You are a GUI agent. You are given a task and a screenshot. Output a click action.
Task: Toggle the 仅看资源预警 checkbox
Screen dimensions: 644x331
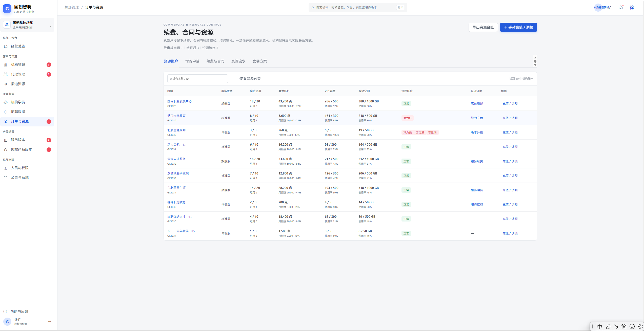pyautogui.click(x=235, y=79)
